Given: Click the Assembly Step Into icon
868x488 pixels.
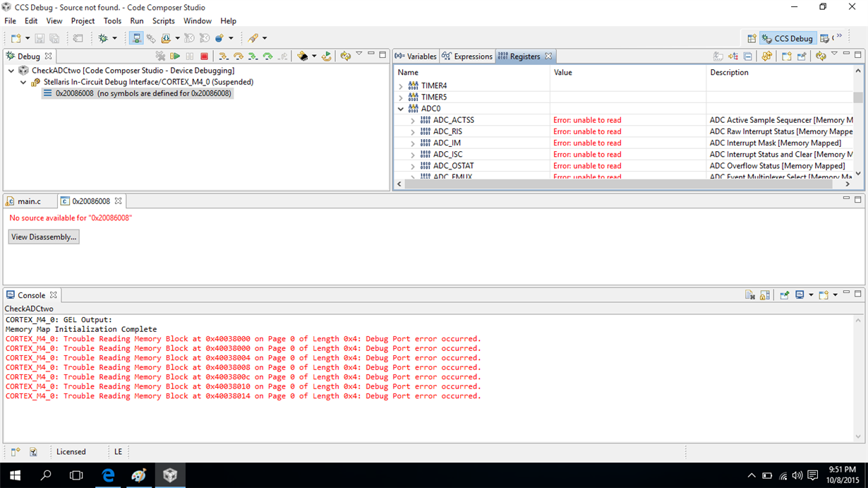Looking at the screenshot, I should pos(253,56).
